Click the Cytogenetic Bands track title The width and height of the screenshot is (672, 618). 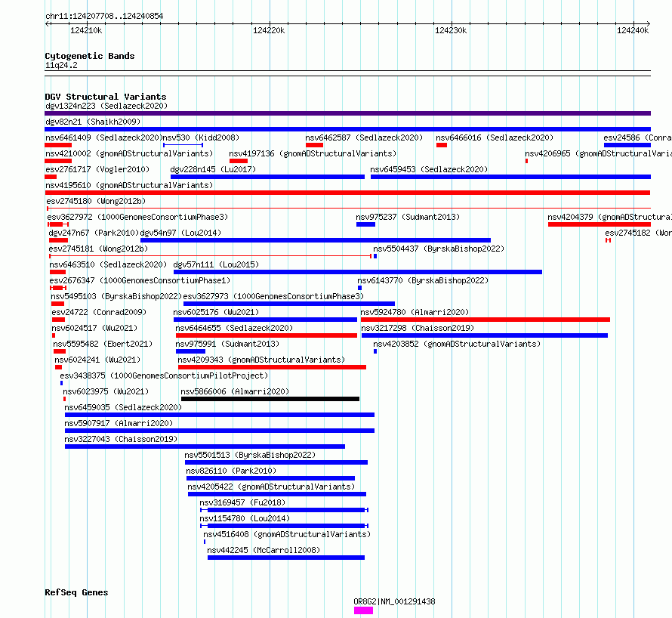point(90,56)
